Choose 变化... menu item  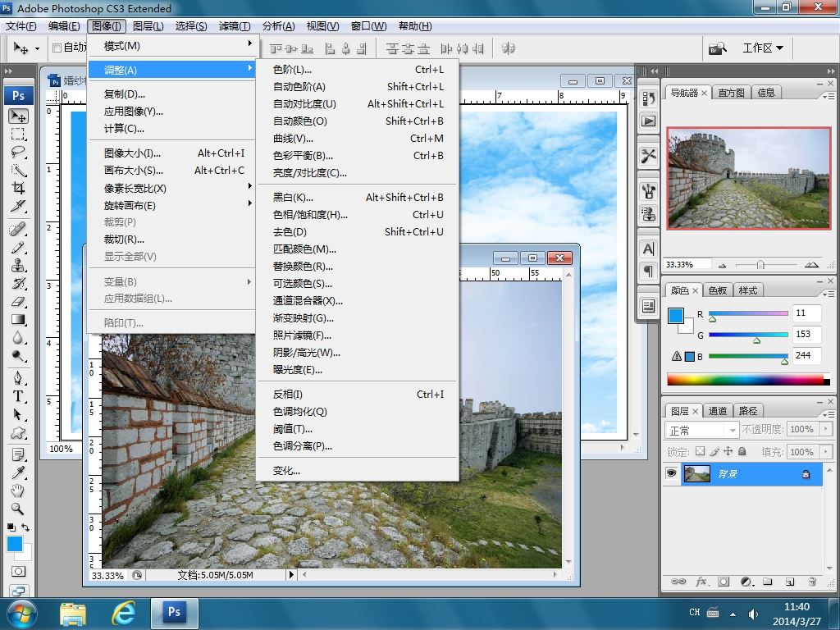(x=358, y=470)
